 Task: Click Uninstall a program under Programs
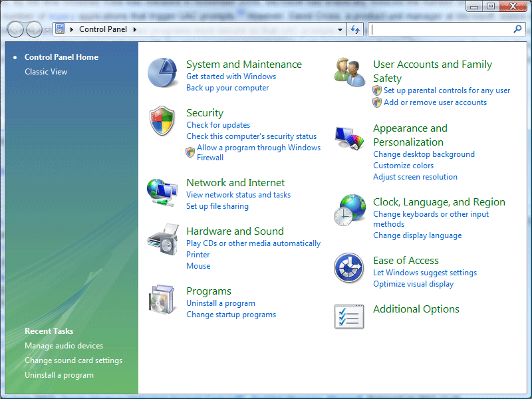coord(221,303)
